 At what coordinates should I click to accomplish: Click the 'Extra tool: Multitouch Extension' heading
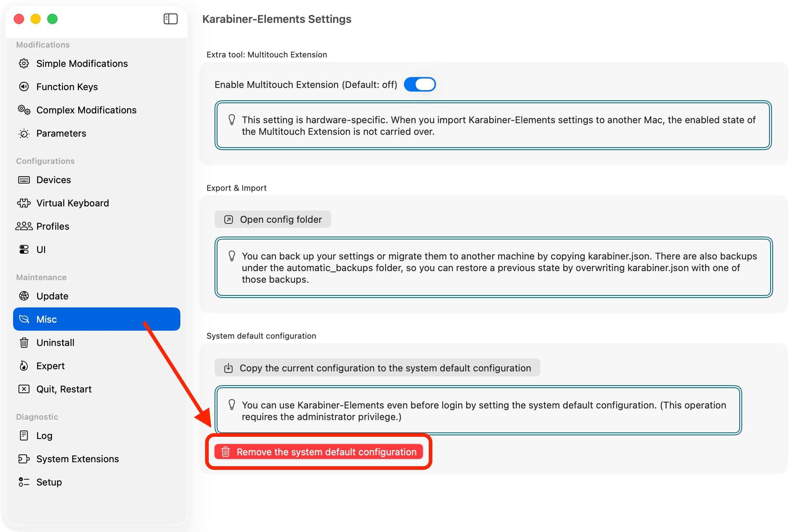pyautogui.click(x=267, y=55)
